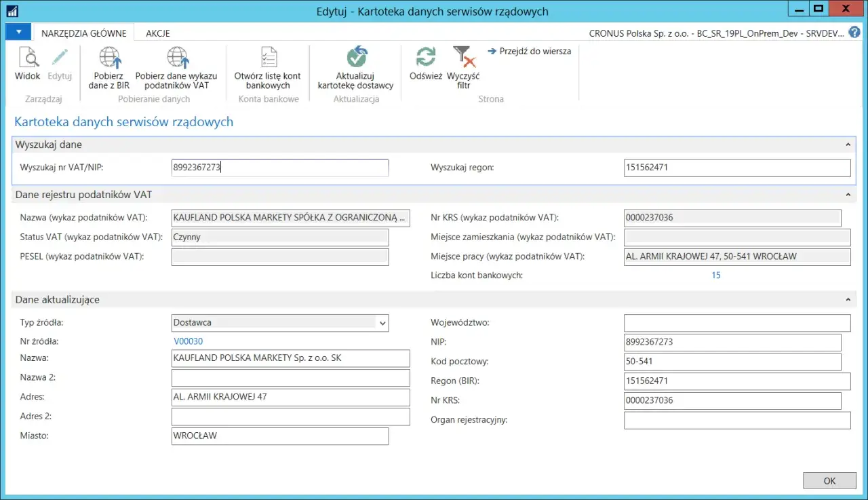Click Nr KRS field in Dane aktualizujące

732,400
